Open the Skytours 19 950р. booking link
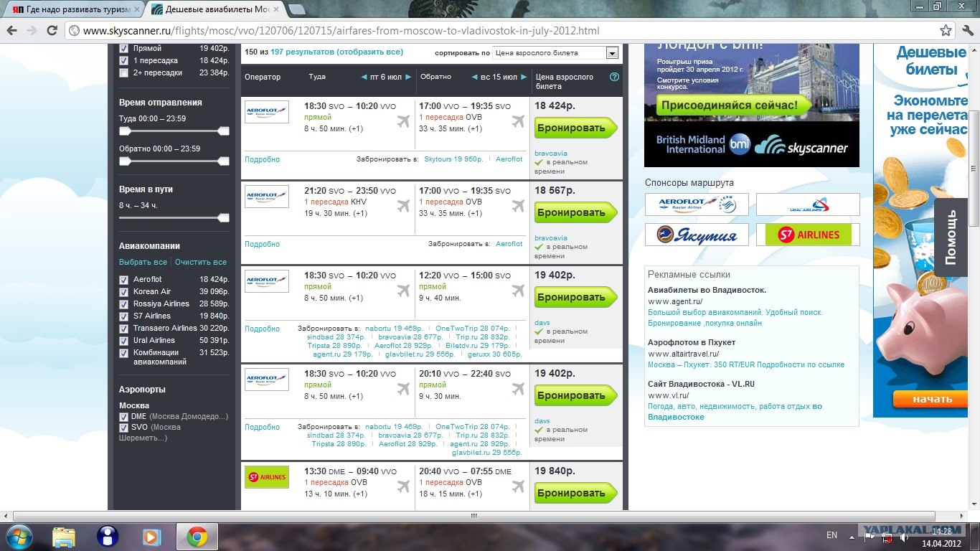The width and height of the screenshot is (980, 551). [x=453, y=159]
